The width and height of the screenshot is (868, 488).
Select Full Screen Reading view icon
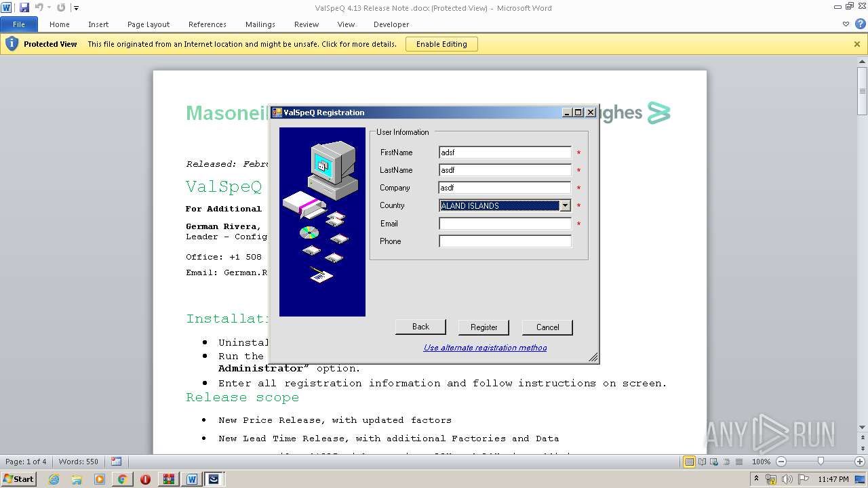702,462
